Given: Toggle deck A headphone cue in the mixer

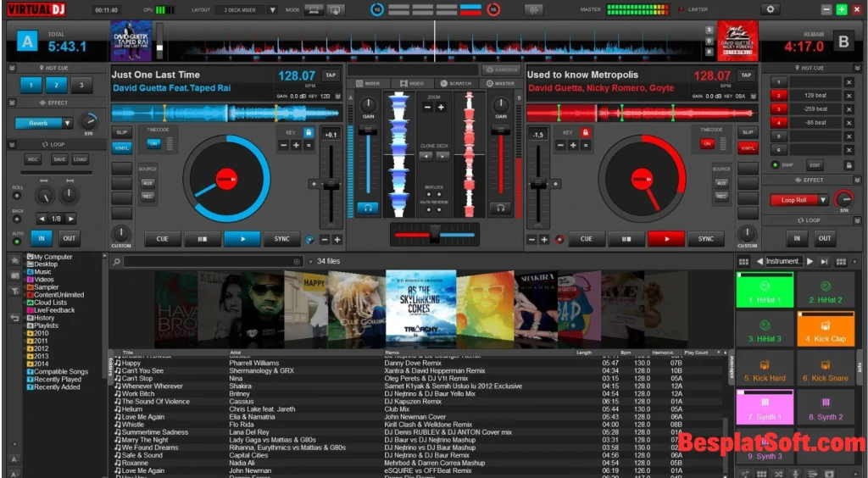Looking at the screenshot, I should click(x=368, y=208).
